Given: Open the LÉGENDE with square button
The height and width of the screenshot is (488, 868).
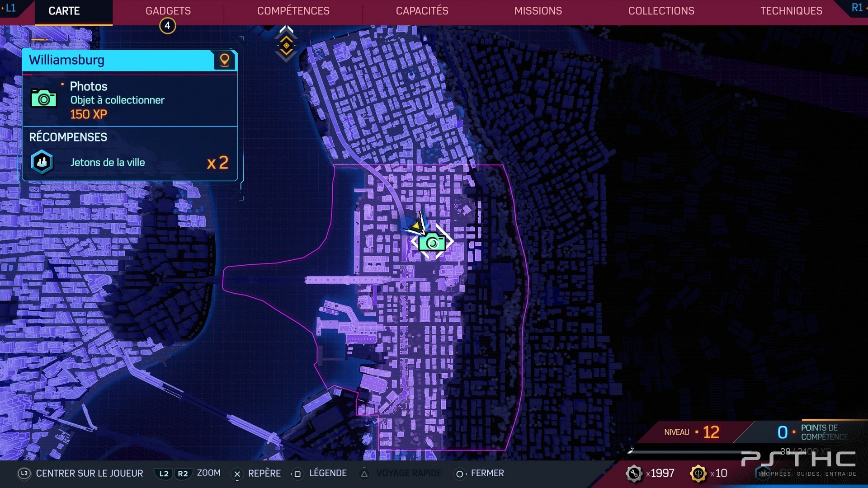Looking at the screenshot, I should click(320, 474).
